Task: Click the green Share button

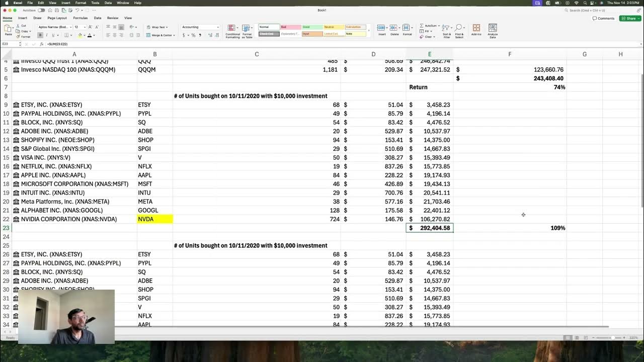Action: point(630,19)
